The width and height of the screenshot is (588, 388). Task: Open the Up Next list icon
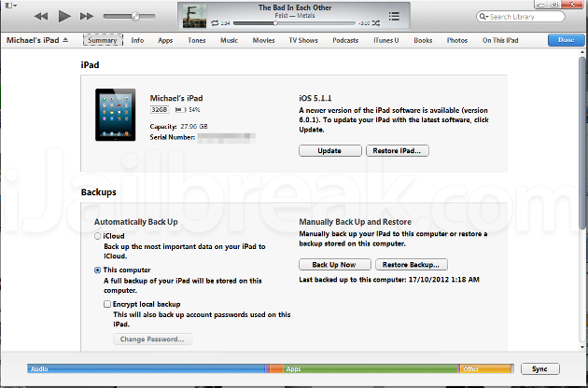coord(394,16)
